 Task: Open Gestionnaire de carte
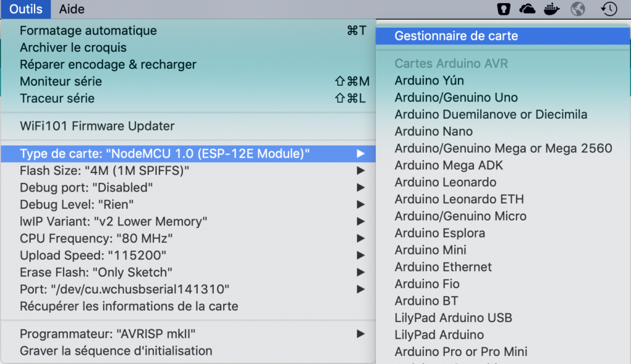[x=503, y=36]
